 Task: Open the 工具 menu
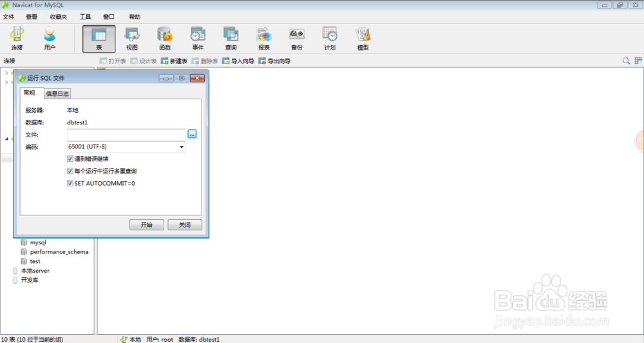85,17
